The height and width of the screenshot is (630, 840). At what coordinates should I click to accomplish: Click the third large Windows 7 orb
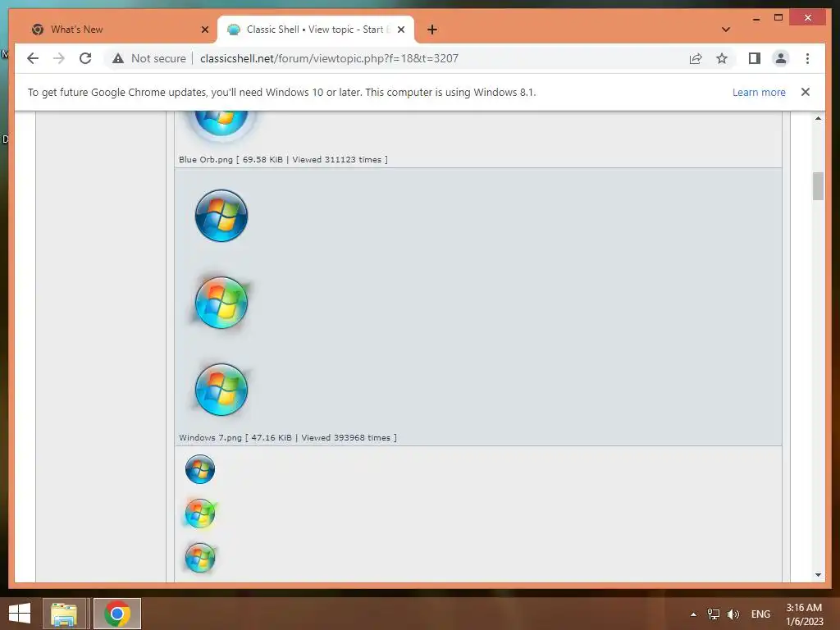pyautogui.click(x=221, y=390)
